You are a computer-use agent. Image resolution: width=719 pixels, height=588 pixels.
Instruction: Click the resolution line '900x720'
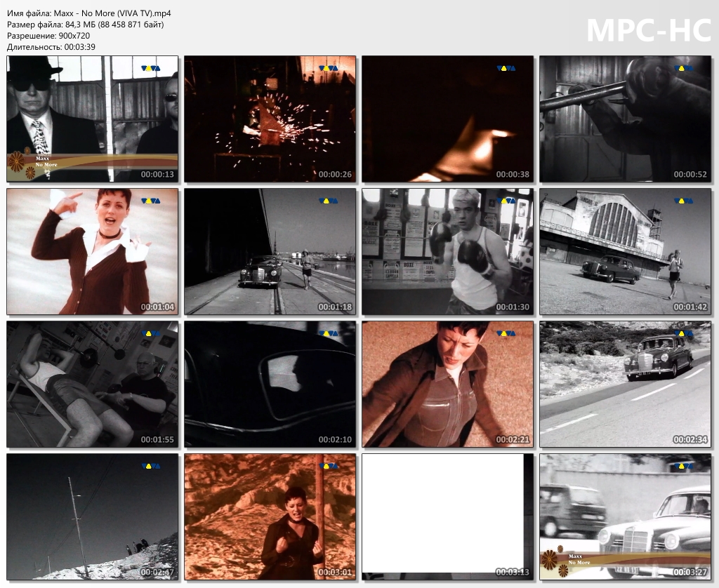click(48, 35)
